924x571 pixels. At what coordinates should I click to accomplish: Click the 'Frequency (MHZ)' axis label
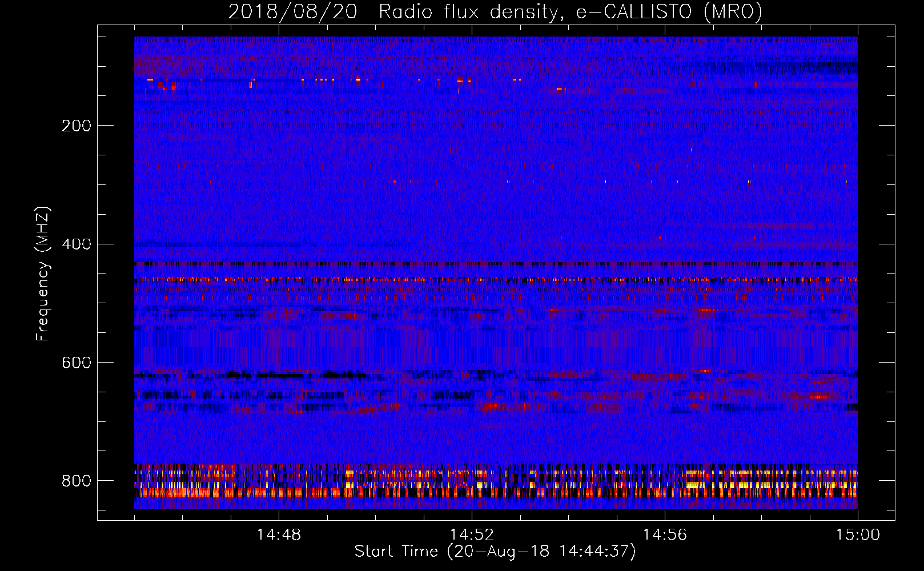coord(43,274)
